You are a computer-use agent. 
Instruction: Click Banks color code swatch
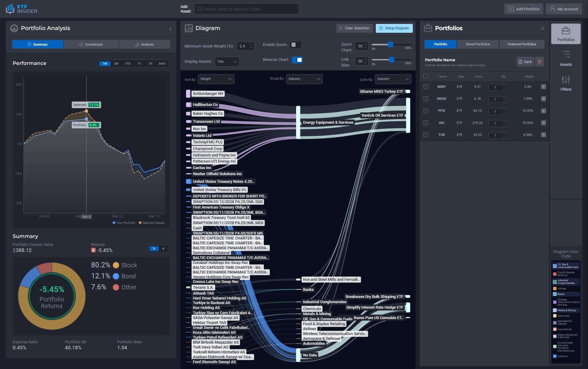click(x=555, y=294)
